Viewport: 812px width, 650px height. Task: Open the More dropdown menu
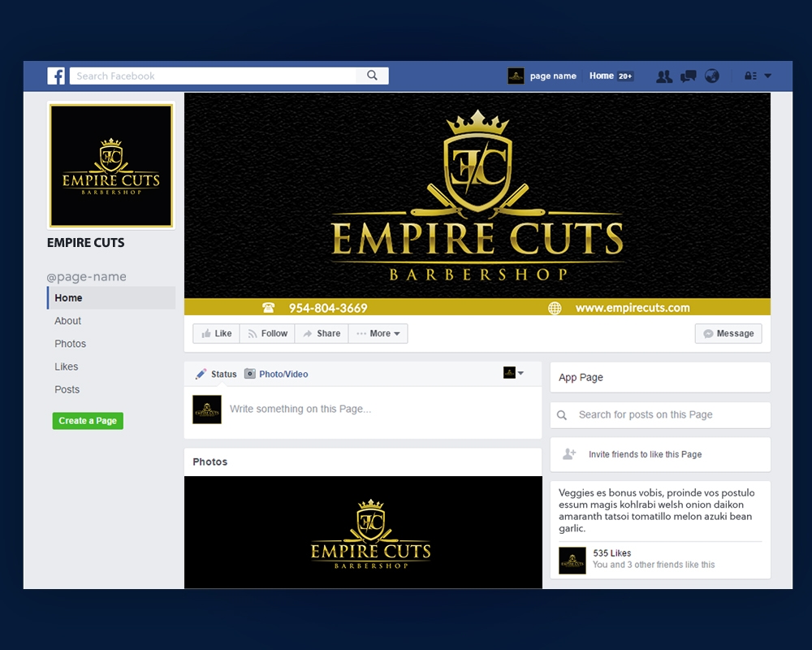point(378,334)
